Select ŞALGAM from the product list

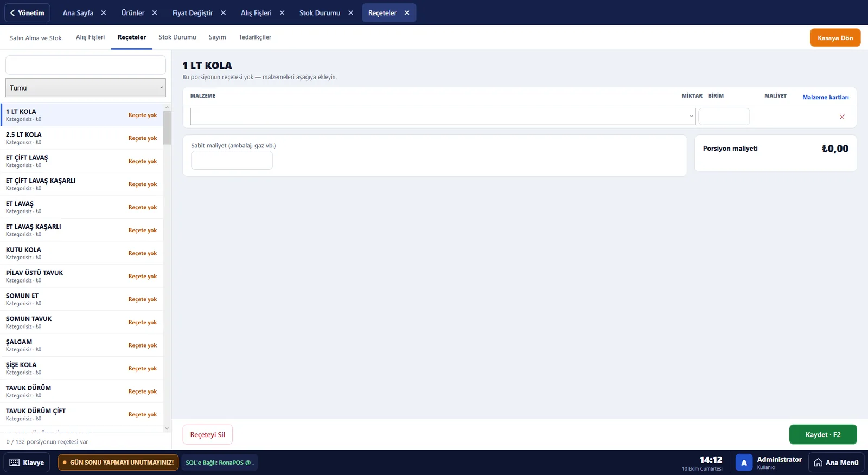pos(81,345)
